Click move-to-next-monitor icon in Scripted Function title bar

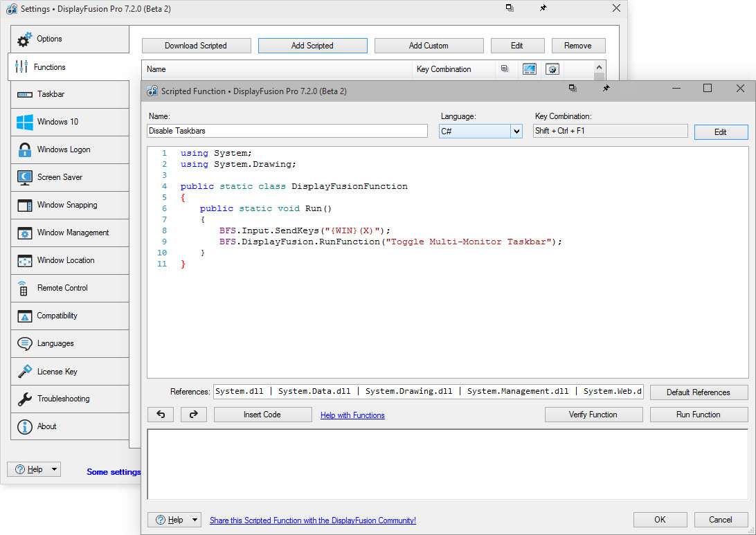click(573, 89)
